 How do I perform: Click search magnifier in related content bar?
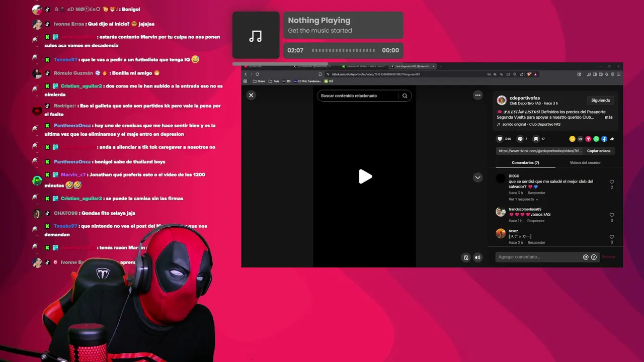pos(405,96)
